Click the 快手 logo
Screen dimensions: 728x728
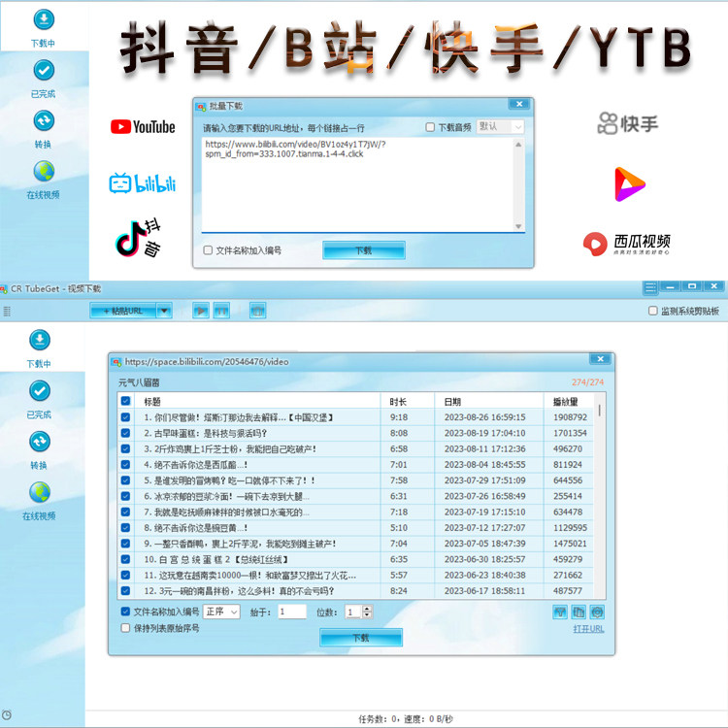[628, 123]
